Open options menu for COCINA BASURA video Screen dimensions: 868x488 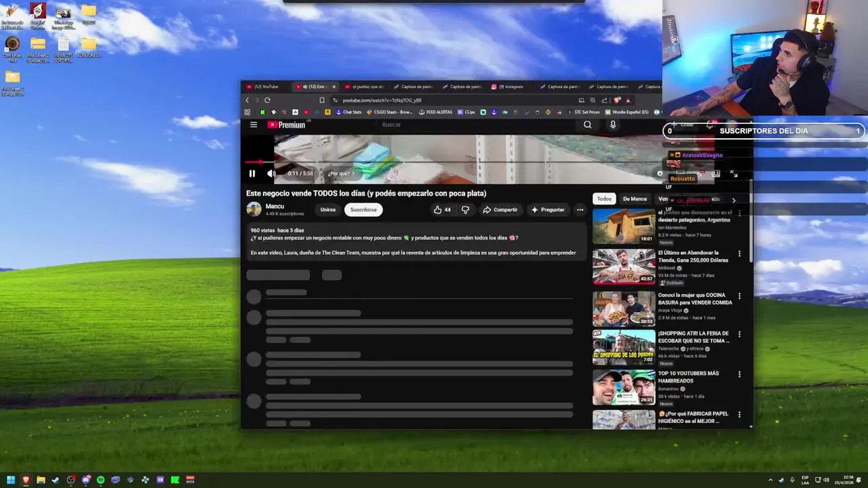point(739,296)
